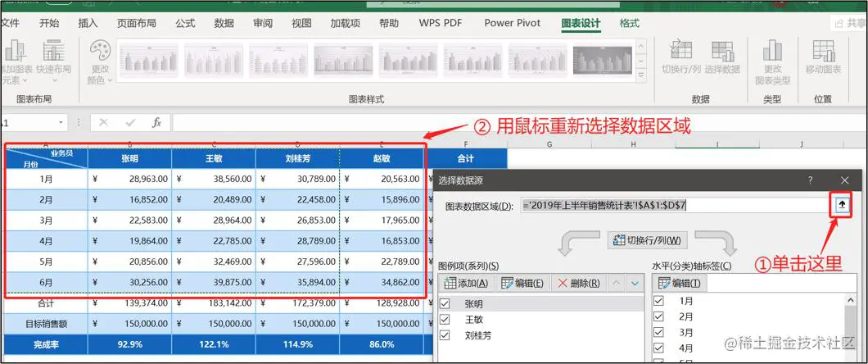Switch to the WPS PDF tab
This screenshot has height=364, width=868.
441,23
